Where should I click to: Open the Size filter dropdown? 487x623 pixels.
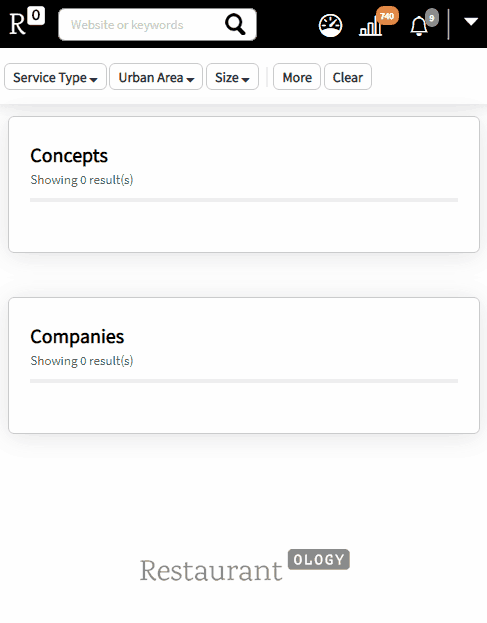[x=232, y=77]
